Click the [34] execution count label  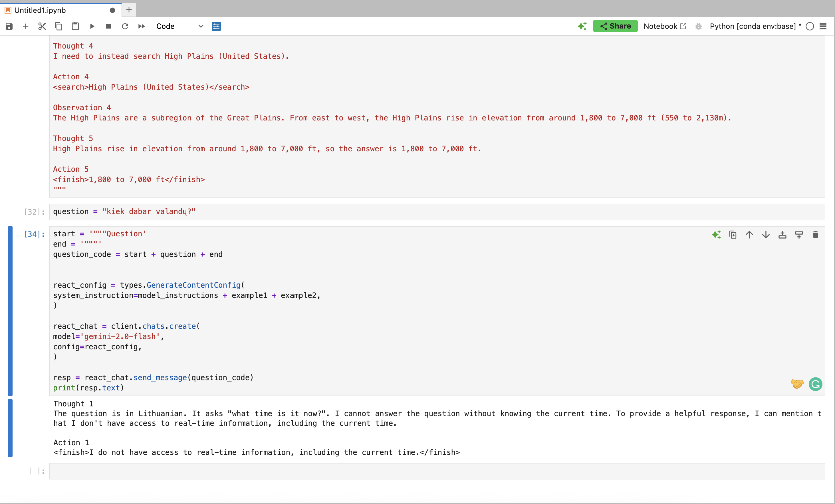(x=34, y=234)
